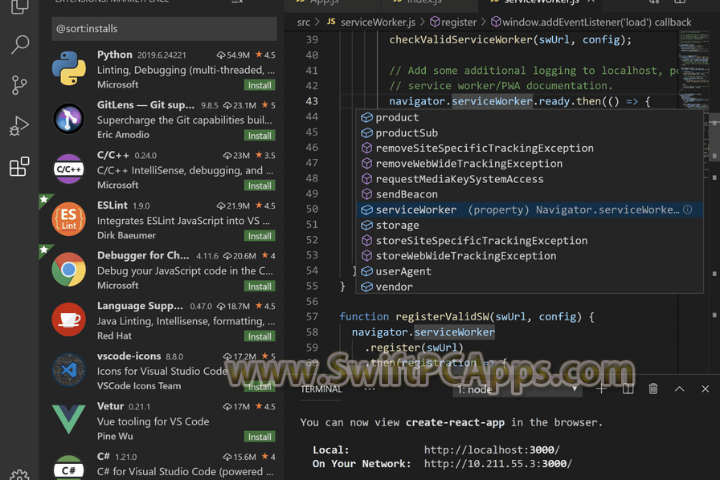Click the @sort:installs search field

[x=164, y=28]
